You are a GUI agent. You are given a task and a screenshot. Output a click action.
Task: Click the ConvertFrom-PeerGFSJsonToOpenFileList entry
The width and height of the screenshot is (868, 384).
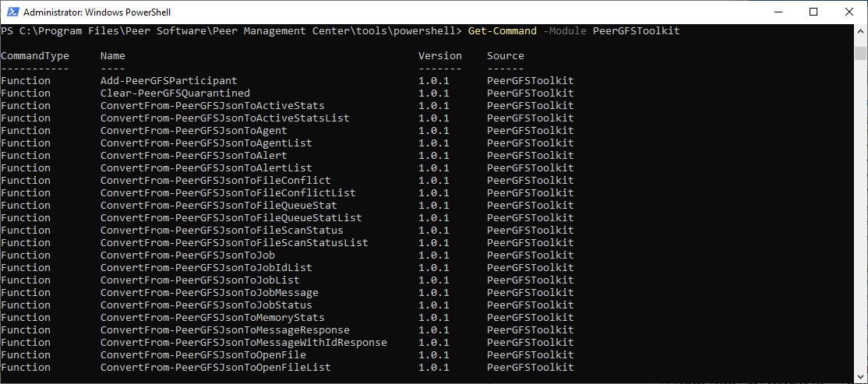(215, 368)
